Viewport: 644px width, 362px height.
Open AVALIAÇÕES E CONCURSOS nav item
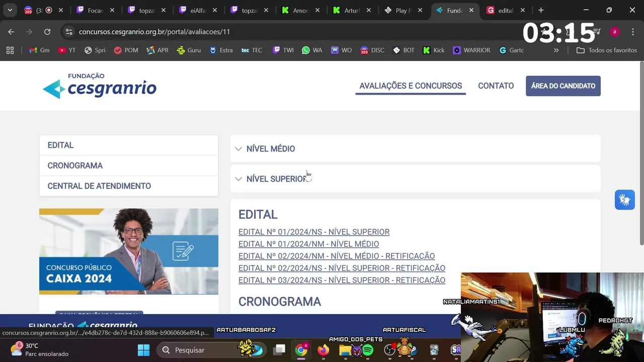click(411, 86)
